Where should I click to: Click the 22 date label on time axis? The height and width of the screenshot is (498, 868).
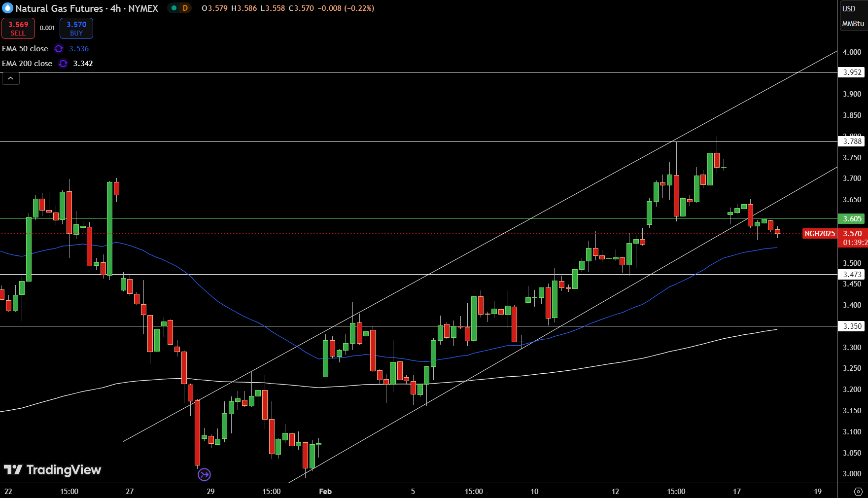pos(8,492)
